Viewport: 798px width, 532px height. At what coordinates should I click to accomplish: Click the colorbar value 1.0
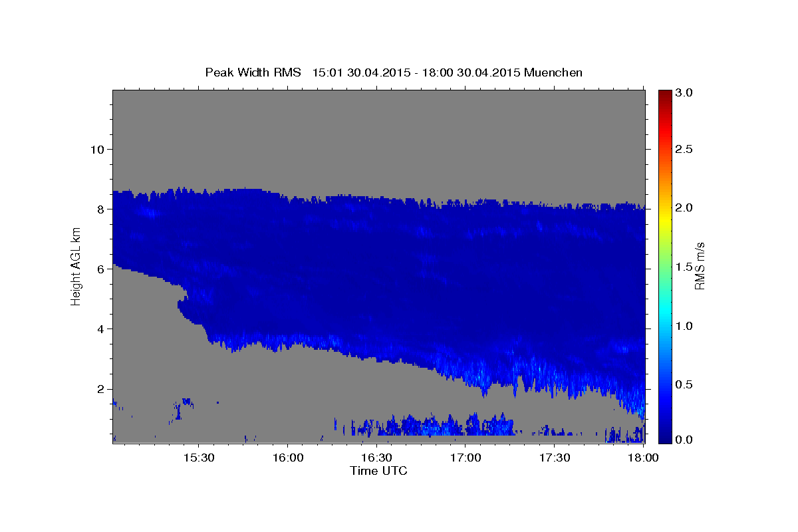[684, 326]
